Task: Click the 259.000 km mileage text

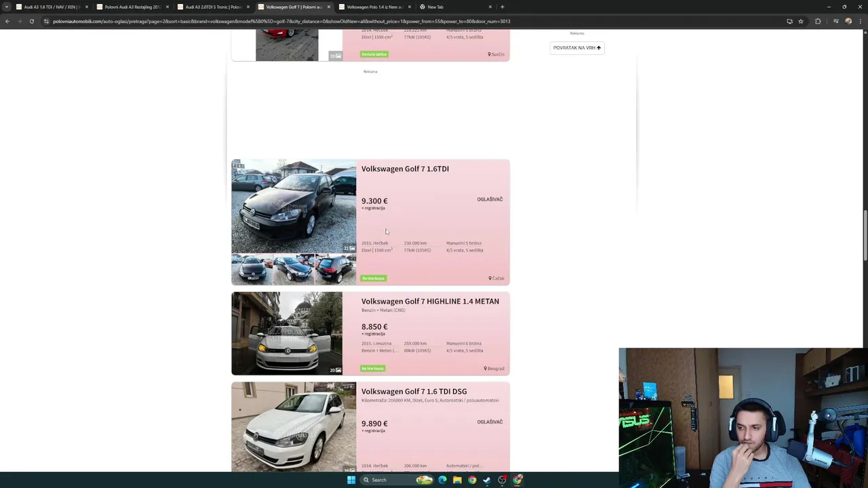Action: click(x=415, y=344)
